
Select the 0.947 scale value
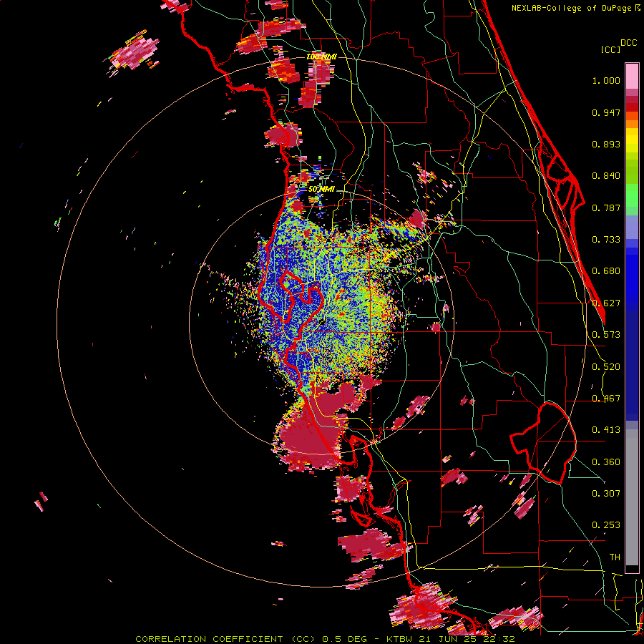click(x=606, y=112)
